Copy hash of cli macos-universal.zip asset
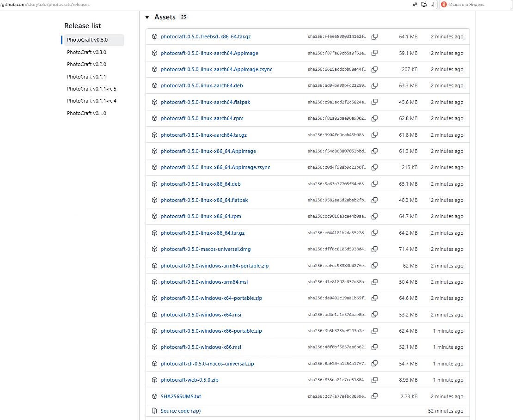Image resolution: width=513 pixels, height=420 pixels. click(x=375, y=364)
